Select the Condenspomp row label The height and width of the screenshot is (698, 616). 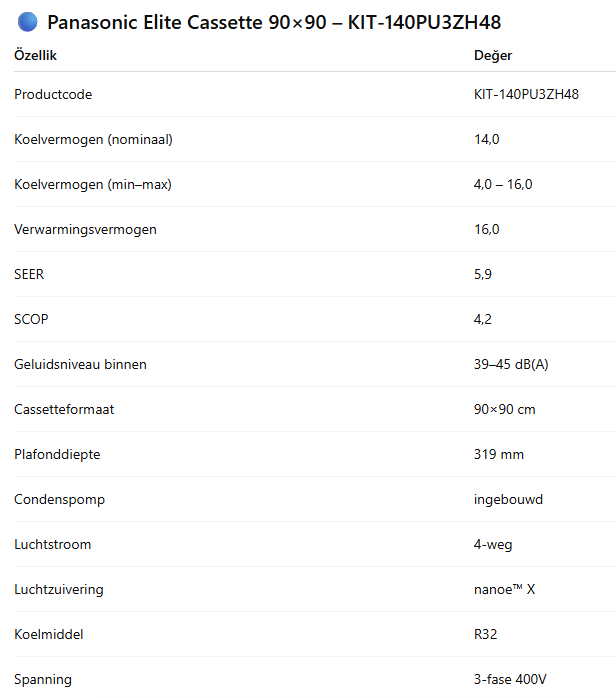coord(60,499)
